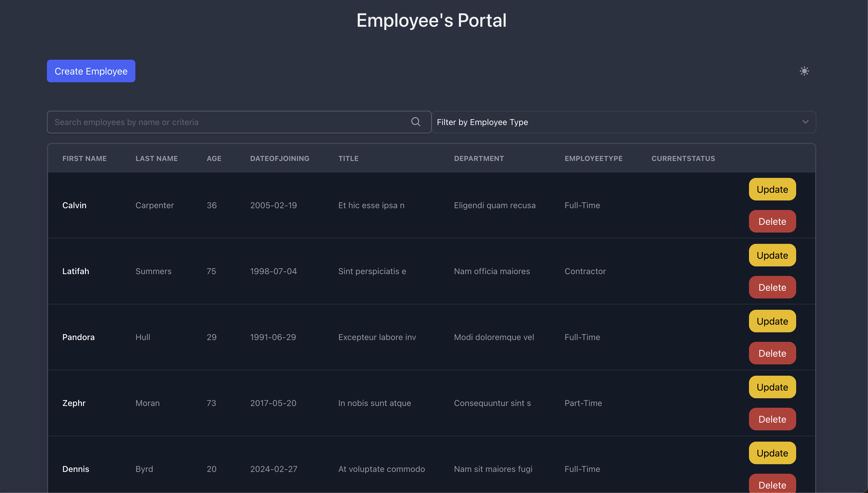Click the joining date 2017-05-20
Viewport: 868px width, 493px height.
pos(273,403)
